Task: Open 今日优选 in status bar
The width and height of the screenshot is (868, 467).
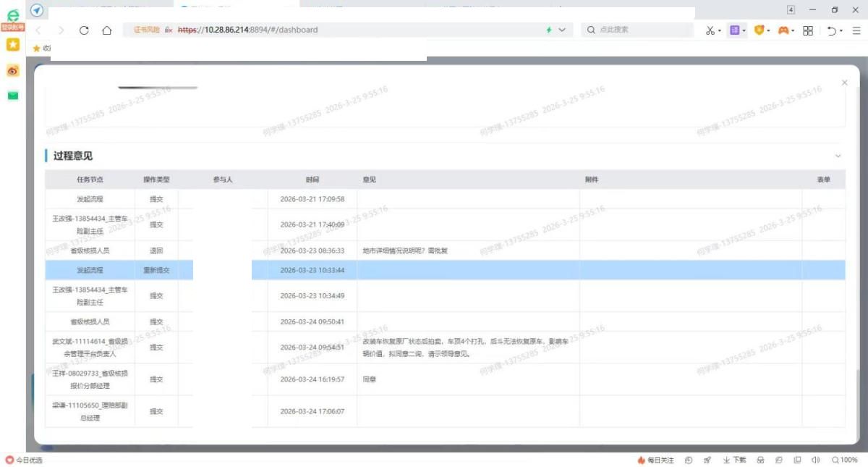Action: [25, 460]
